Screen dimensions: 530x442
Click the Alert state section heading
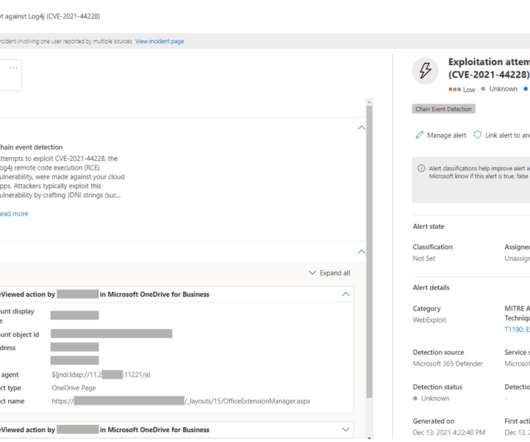point(428,226)
